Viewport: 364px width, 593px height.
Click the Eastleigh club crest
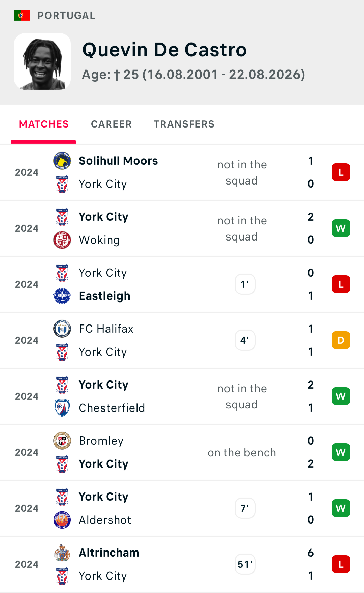point(62,296)
